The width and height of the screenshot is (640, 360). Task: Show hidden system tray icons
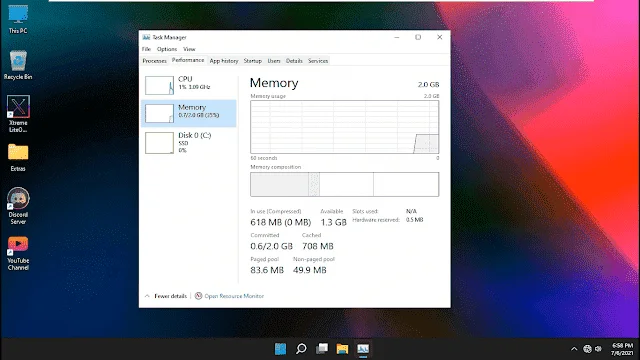pos(574,349)
